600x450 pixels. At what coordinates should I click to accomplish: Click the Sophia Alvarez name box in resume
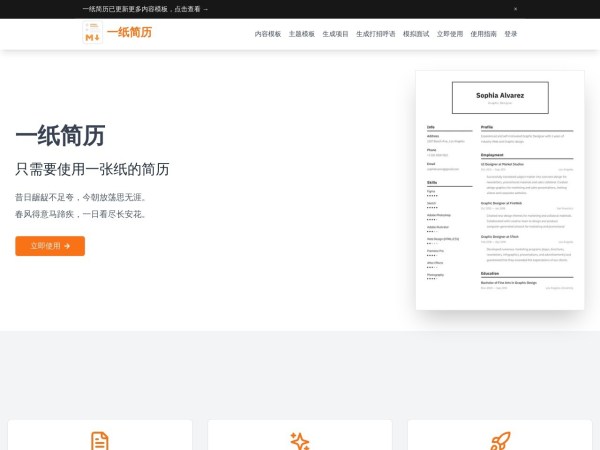point(500,97)
